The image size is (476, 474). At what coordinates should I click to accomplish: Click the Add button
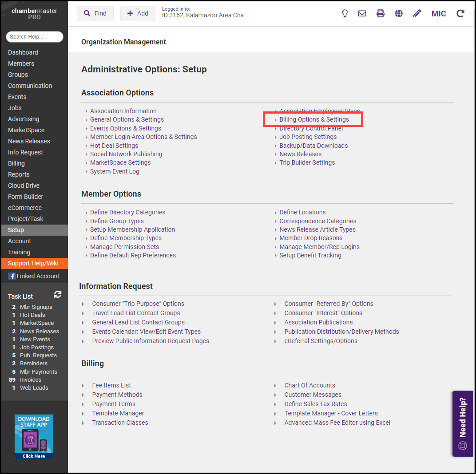[x=138, y=13]
